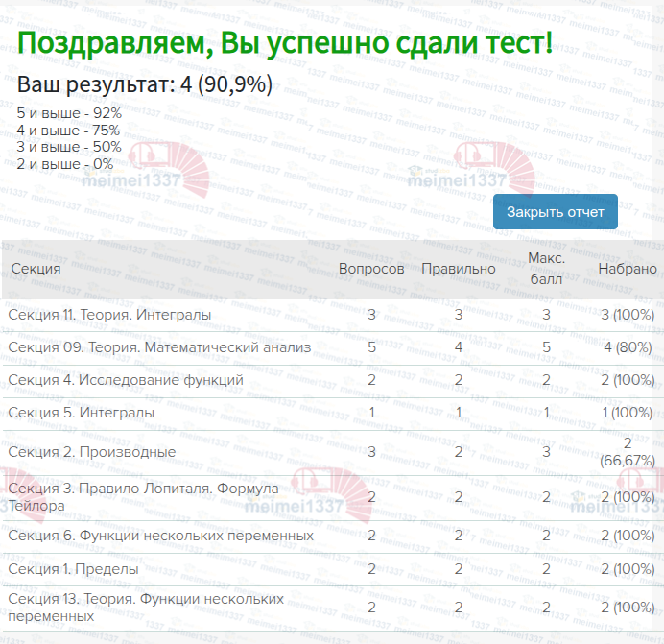Select row 'Секция 2. Производные'
The width and height of the screenshot is (664, 644).
click(332, 452)
